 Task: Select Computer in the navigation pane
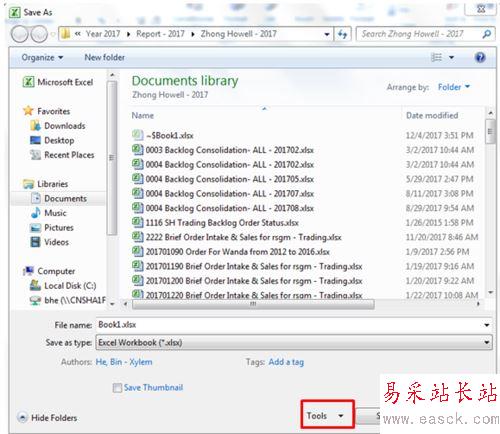click(49, 271)
